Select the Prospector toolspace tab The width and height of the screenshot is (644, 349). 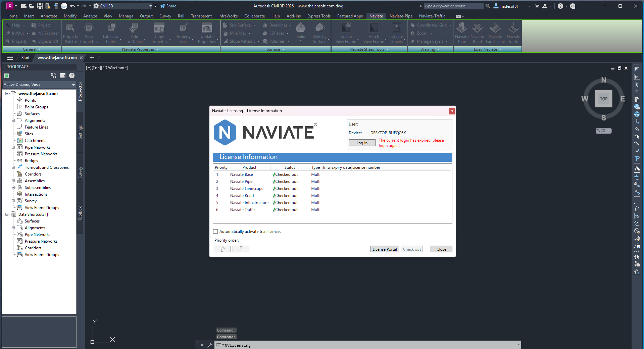click(80, 91)
